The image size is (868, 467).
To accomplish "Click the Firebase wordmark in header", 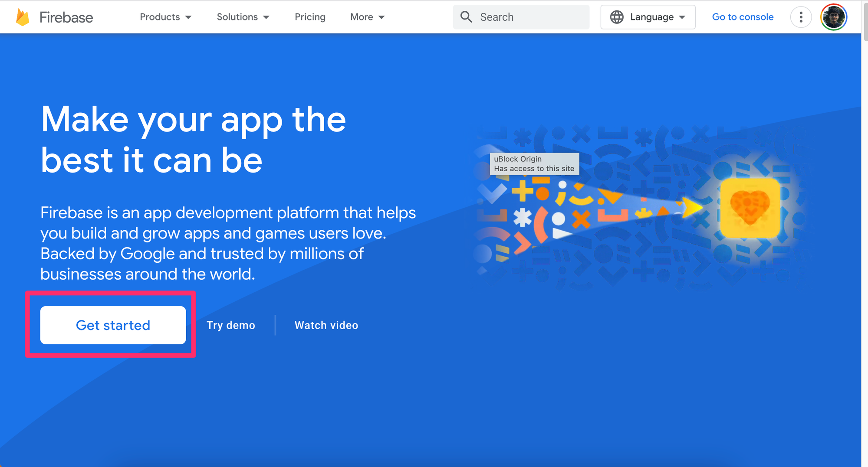I will [66, 17].
